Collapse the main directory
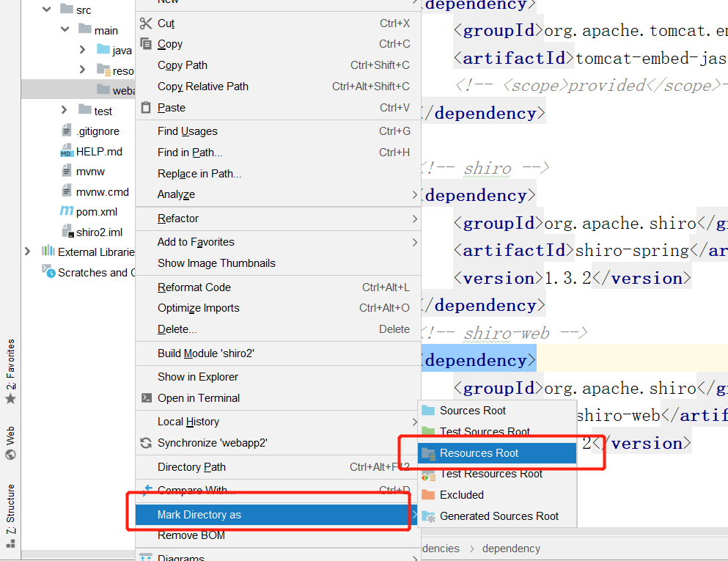The width and height of the screenshot is (728, 561). [65, 30]
